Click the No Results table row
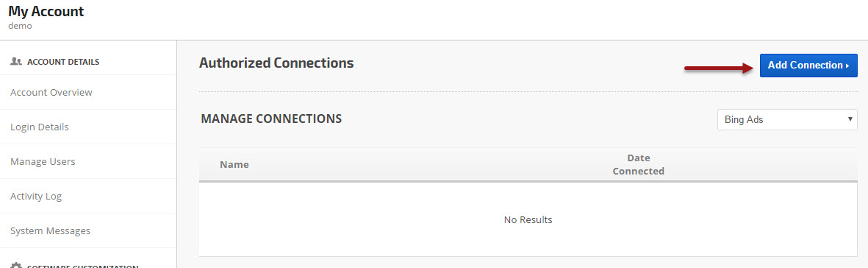 528,219
